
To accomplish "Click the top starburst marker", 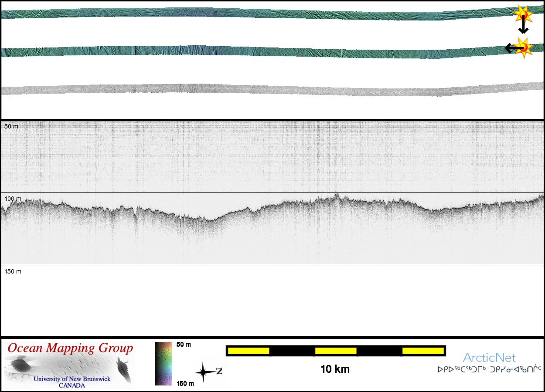I will pyautogui.click(x=522, y=14).
